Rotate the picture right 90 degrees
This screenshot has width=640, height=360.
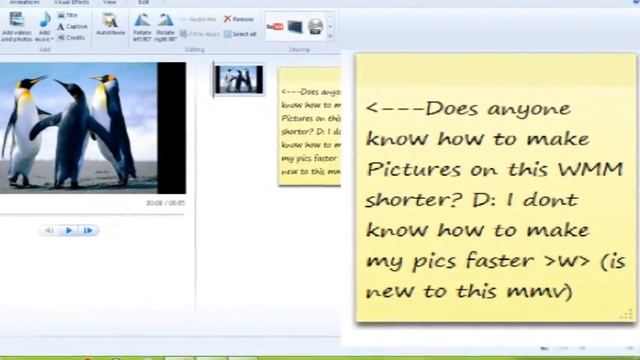165,27
